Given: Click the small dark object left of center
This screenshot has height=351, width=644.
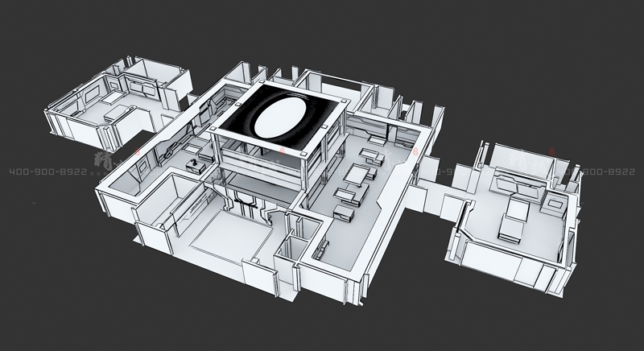Looking at the screenshot, I should [193, 164].
